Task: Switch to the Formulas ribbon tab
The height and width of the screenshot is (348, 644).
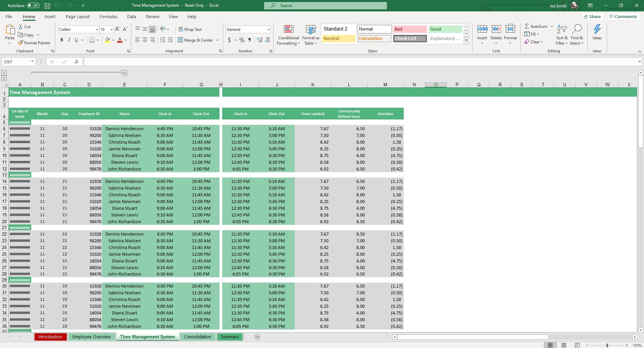Action: (108, 16)
